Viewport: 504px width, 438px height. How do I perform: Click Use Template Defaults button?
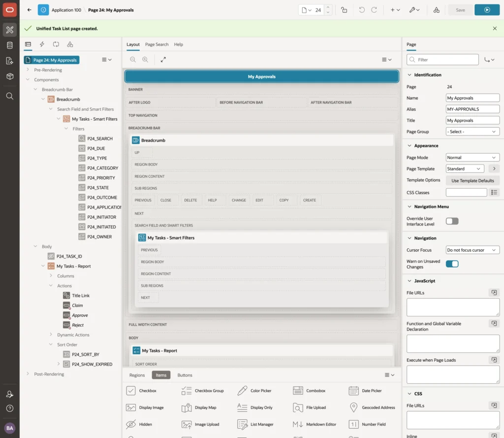coord(472,180)
